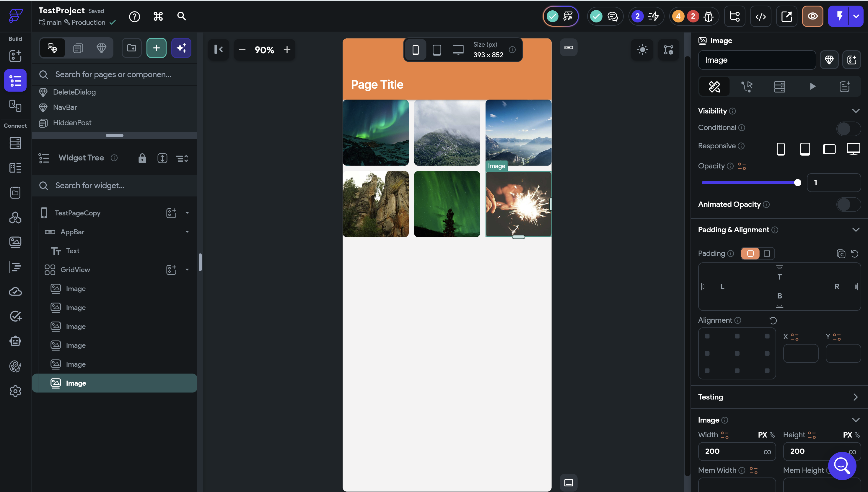Viewport: 868px width, 492px height.
Task: Open keyboard shortcuts command icon
Action: pyautogui.click(x=158, y=16)
